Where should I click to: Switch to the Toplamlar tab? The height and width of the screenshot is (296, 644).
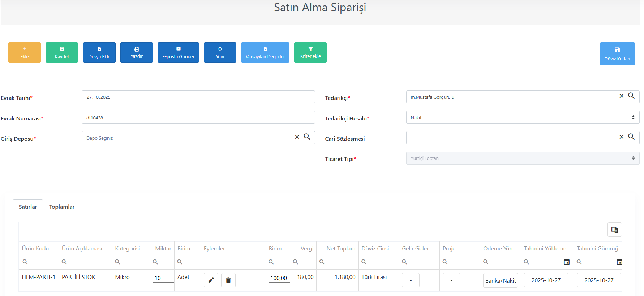coord(62,207)
